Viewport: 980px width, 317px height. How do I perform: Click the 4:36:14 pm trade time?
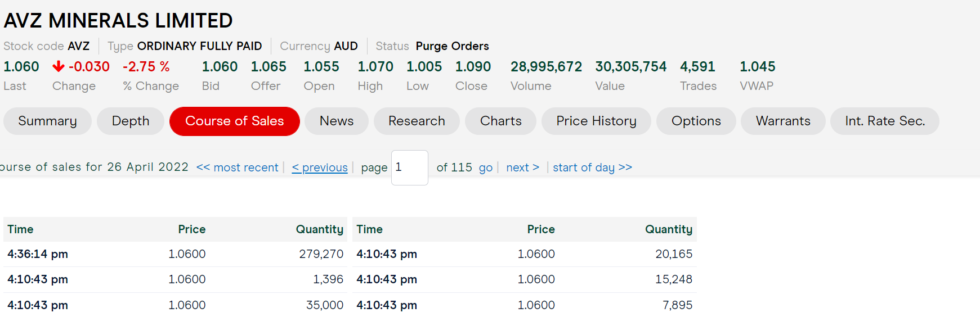click(x=38, y=254)
